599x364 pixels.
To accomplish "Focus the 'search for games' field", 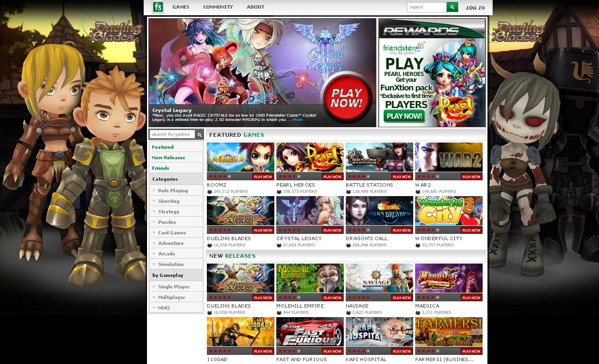I will pyautogui.click(x=172, y=135).
